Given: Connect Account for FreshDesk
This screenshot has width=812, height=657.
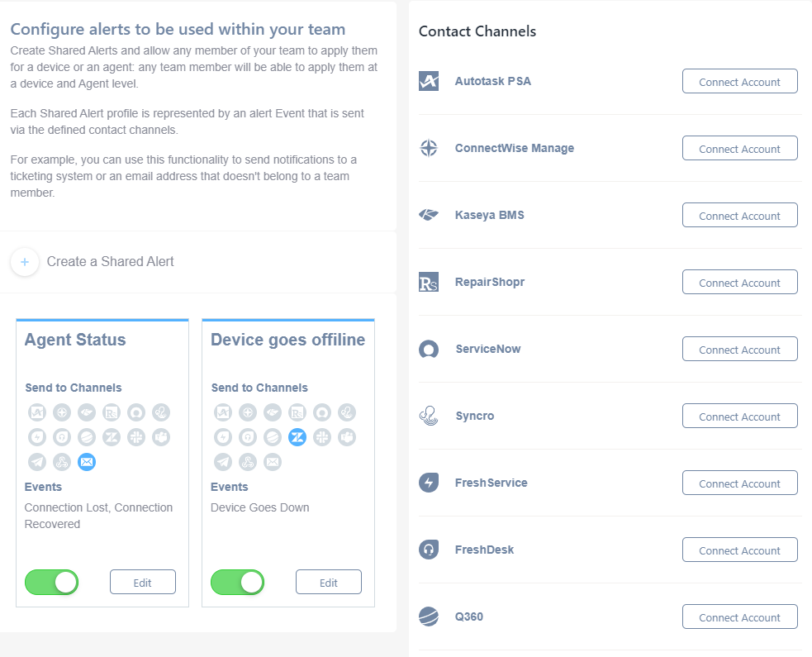Looking at the screenshot, I should 739,550.
